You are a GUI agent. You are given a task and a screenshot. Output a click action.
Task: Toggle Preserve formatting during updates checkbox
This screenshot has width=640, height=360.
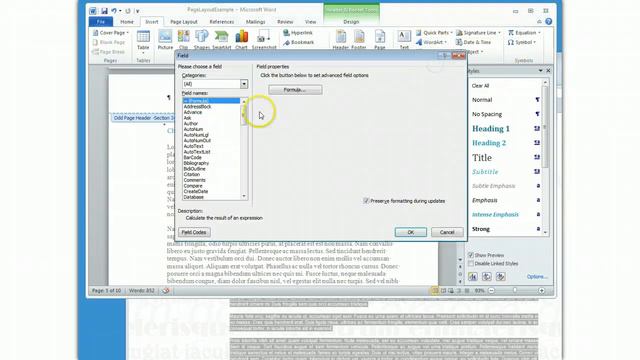coord(366,201)
